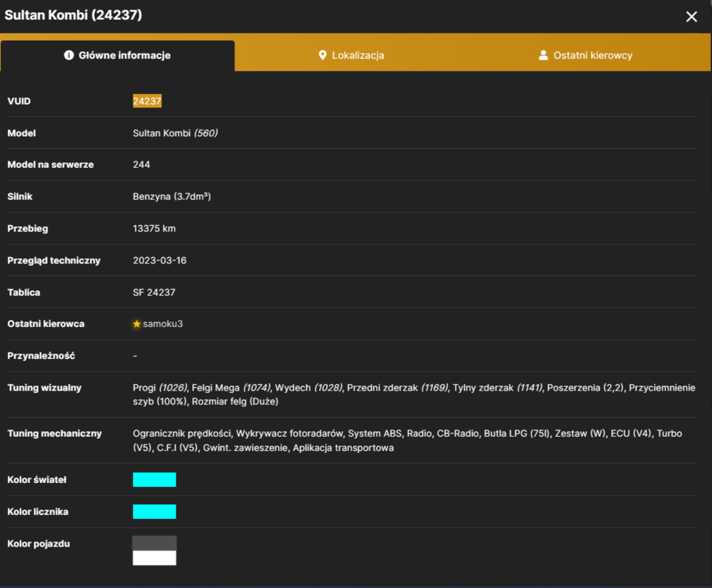Switch to the Ostatni kierowcy tab
Screen dimensions: 712x588
click(x=585, y=56)
